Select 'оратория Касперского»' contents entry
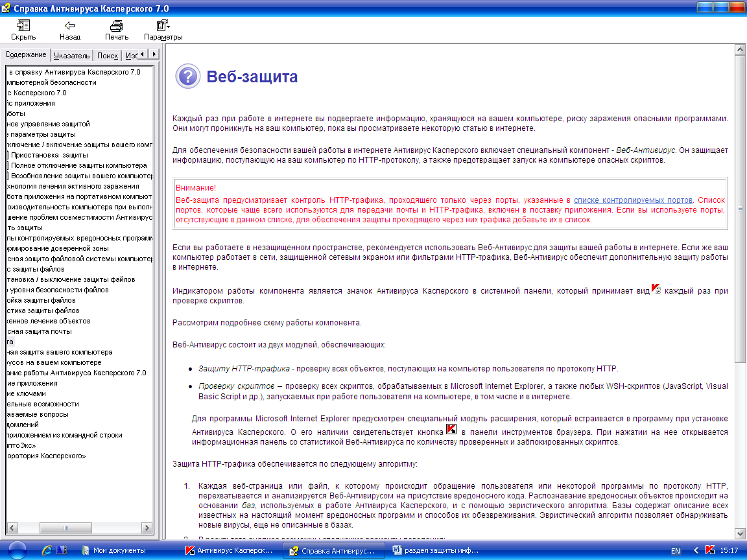This screenshot has height=560, width=747. coord(46,456)
